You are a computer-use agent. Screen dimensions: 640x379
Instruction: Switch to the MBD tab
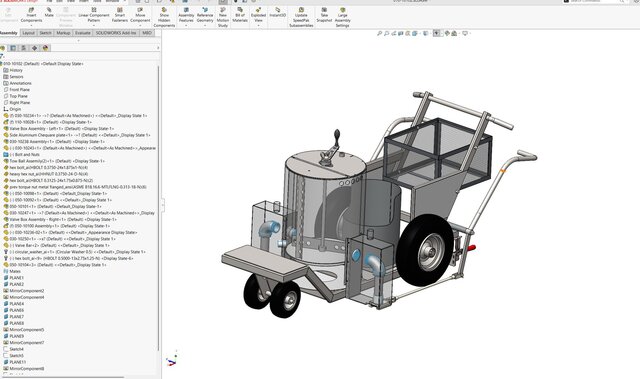147,33
